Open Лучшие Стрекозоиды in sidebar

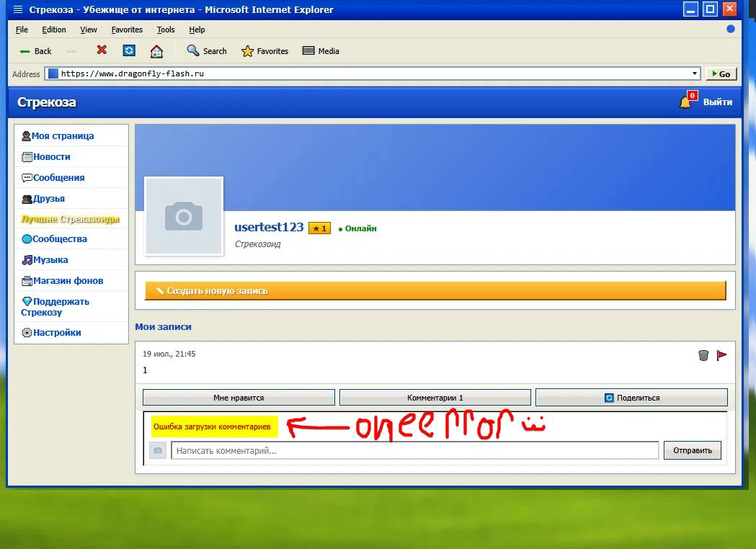pos(70,219)
